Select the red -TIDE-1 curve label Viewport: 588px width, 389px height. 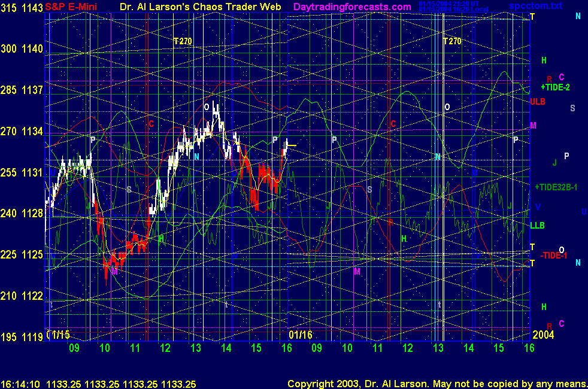[x=553, y=256]
